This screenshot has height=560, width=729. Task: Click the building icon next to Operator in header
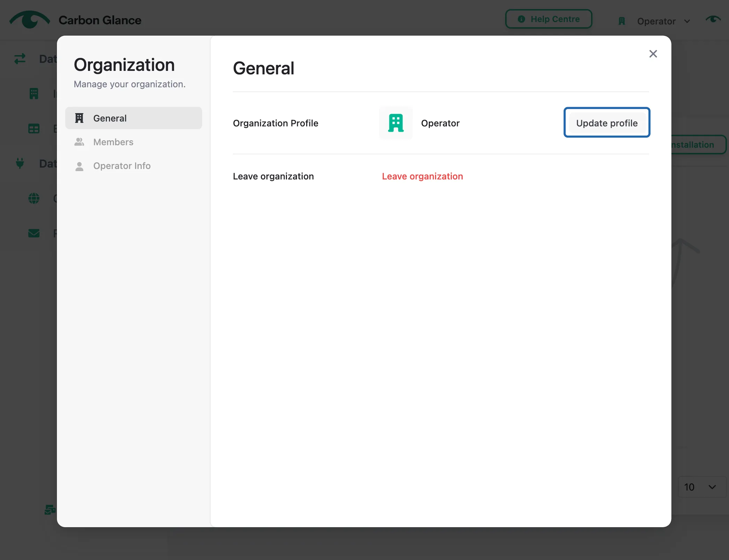pyautogui.click(x=621, y=21)
